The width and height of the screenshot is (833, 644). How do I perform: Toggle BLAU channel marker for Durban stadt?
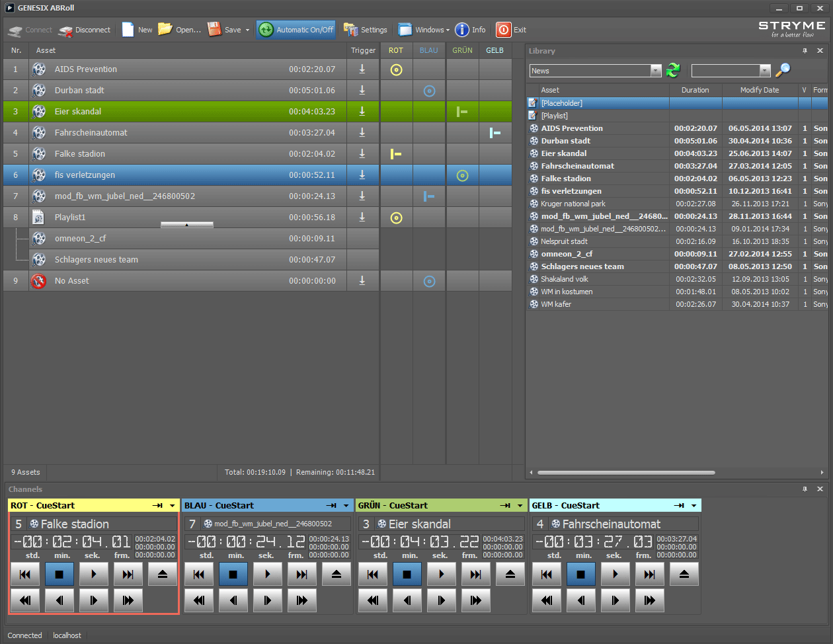[x=429, y=91]
